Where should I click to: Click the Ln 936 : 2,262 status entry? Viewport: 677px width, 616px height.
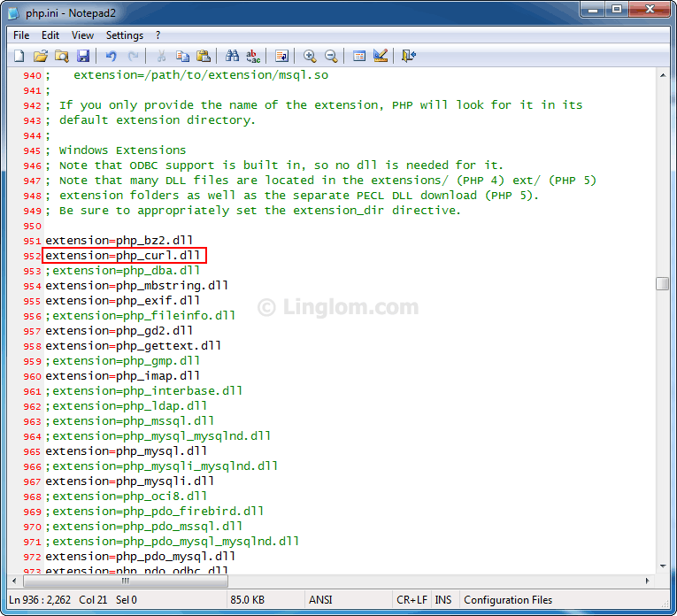[x=40, y=600]
